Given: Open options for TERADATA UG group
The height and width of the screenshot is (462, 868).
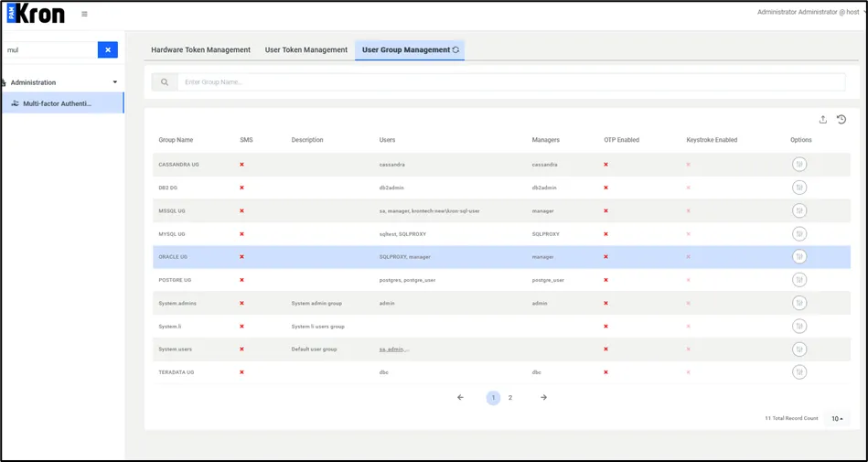Looking at the screenshot, I should [x=798, y=372].
